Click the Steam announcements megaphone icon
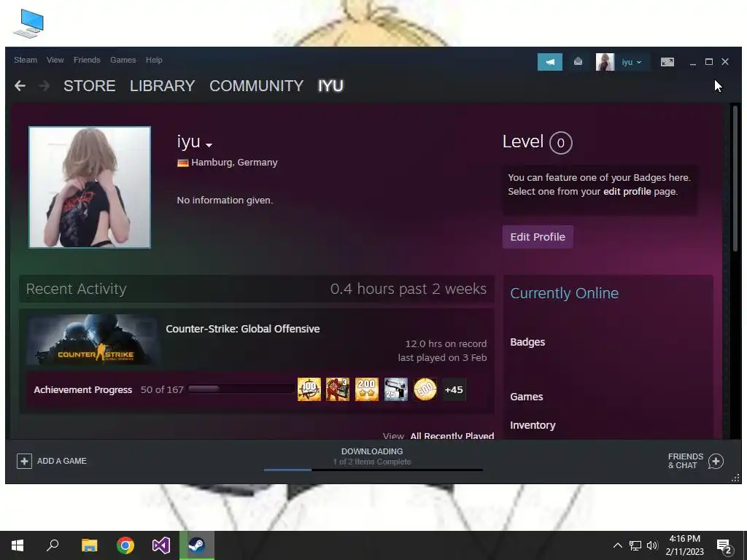Image resolution: width=747 pixels, height=560 pixels. (x=550, y=62)
